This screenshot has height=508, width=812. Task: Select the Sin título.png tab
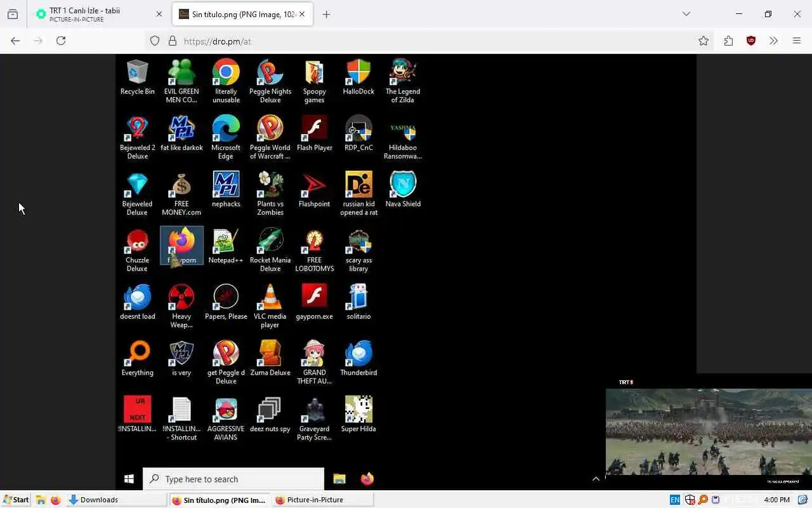coord(242,15)
